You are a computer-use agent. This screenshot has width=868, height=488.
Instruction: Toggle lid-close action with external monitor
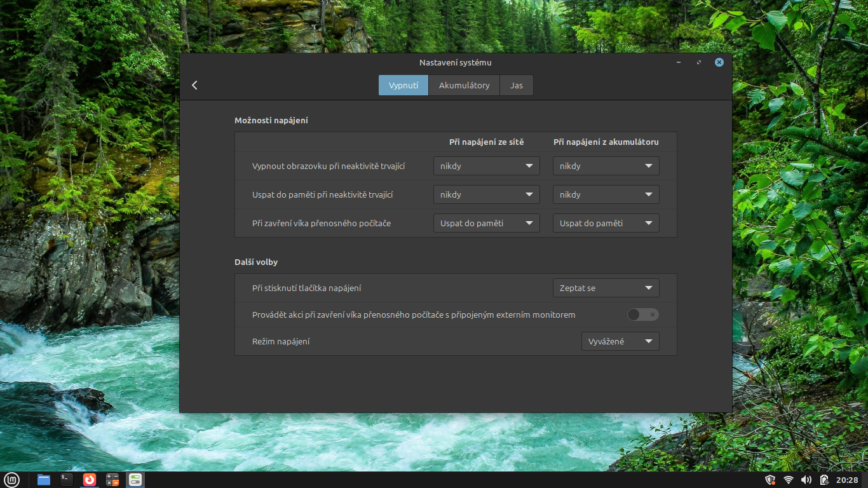(642, 315)
